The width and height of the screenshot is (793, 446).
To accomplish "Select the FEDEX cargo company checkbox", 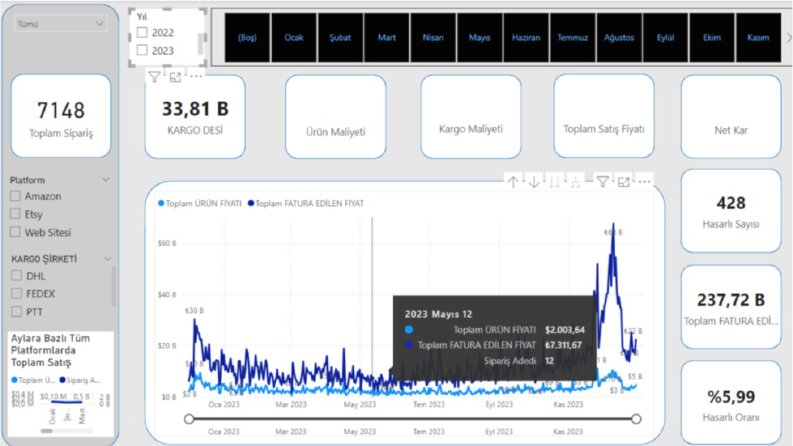I will tap(17, 293).
